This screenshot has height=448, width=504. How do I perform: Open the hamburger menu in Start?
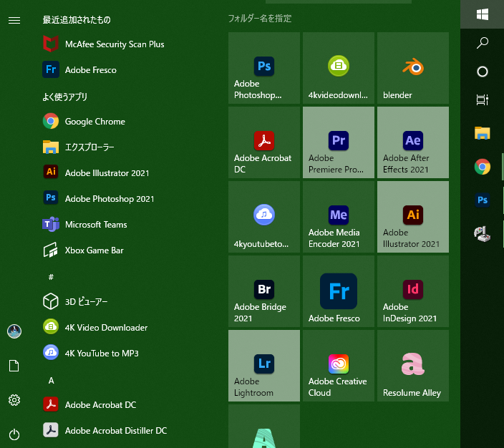coord(14,21)
